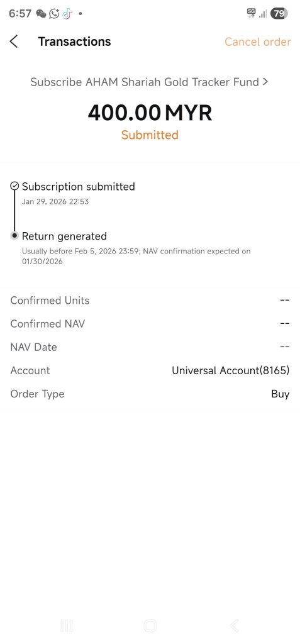Open the AHAM Shariah Gold Tracker Fund link
300x644 pixels.
click(145, 82)
